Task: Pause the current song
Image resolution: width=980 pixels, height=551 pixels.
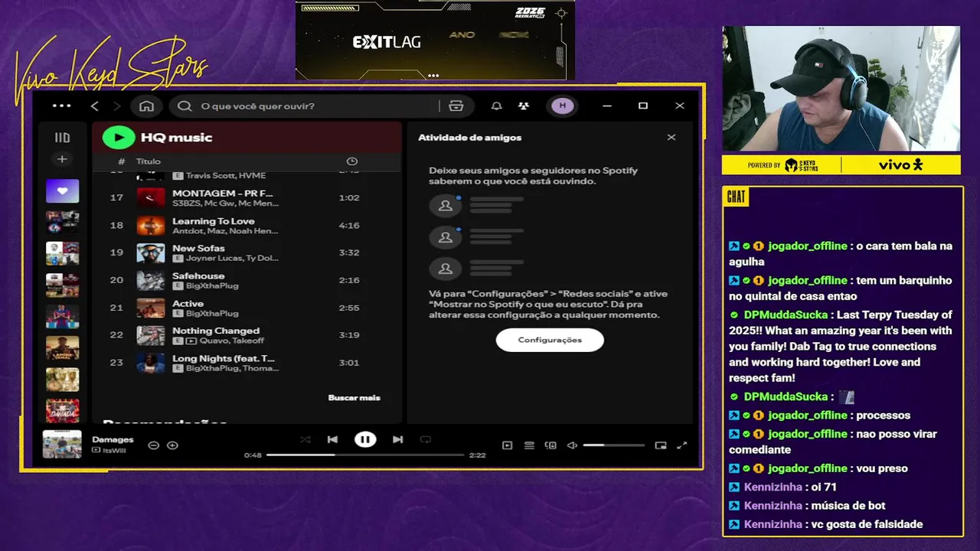Action: [x=365, y=439]
